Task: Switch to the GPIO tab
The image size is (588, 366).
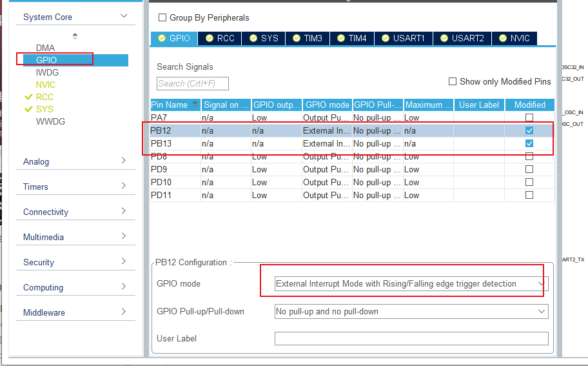Action: pyautogui.click(x=174, y=38)
